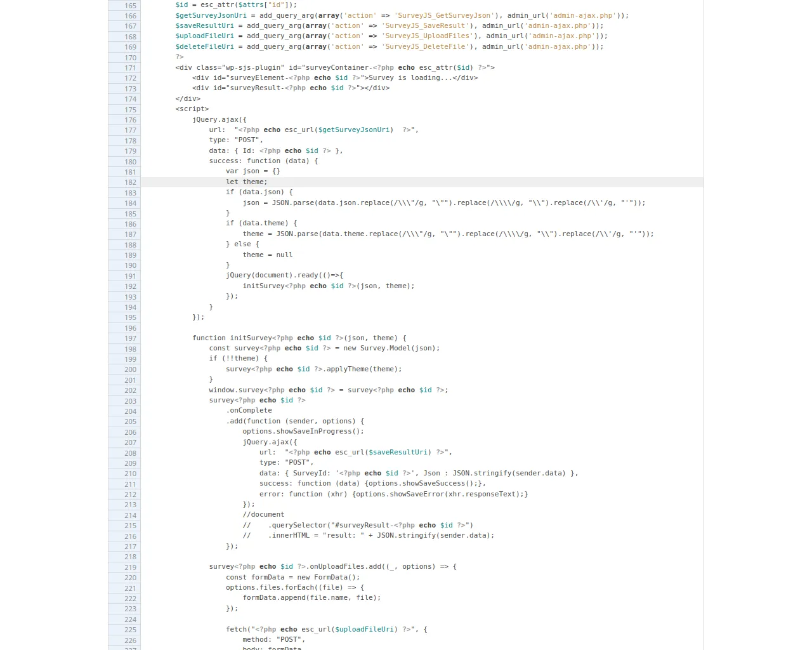The height and width of the screenshot is (650, 812).
Task: Click '.add(function (sender, options) {' line
Action: (295, 421)
